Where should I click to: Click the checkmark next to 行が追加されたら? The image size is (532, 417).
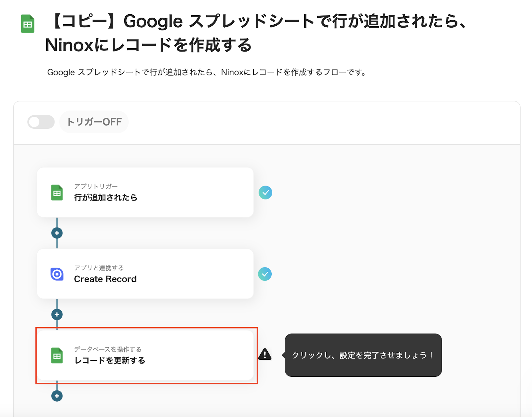pyautogui.click(x=265, y=193)
